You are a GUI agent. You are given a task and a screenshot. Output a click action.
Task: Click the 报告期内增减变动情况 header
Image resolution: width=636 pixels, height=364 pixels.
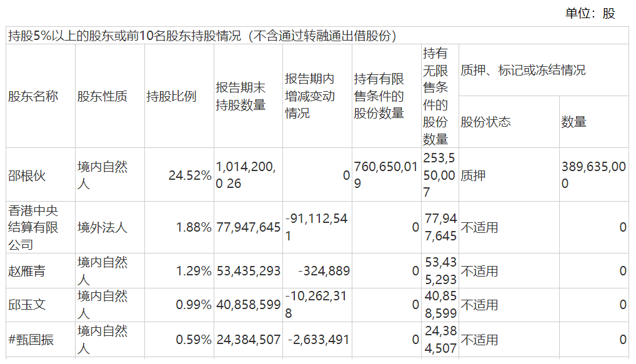point(311,96)
